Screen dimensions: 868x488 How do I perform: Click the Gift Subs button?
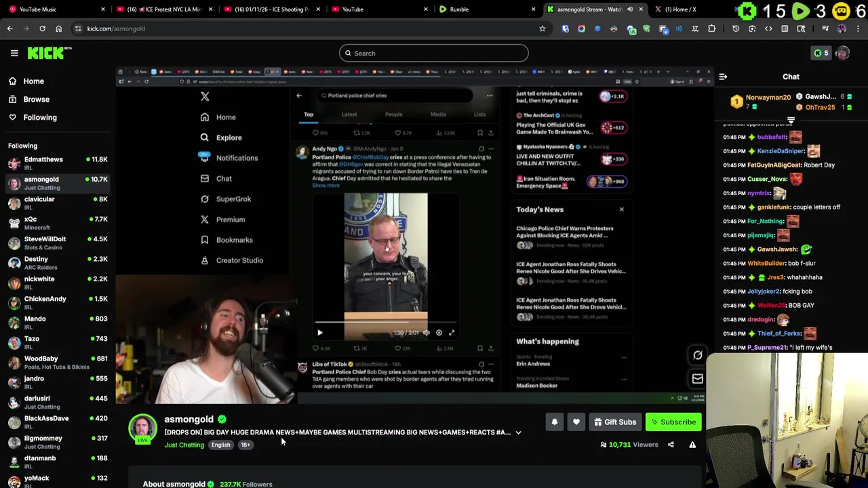pos(615,422)
